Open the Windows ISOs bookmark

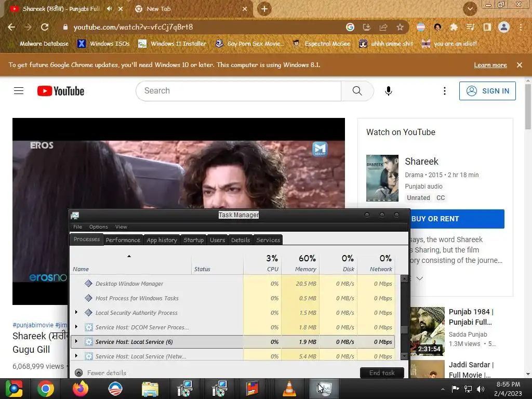[103, 44]
